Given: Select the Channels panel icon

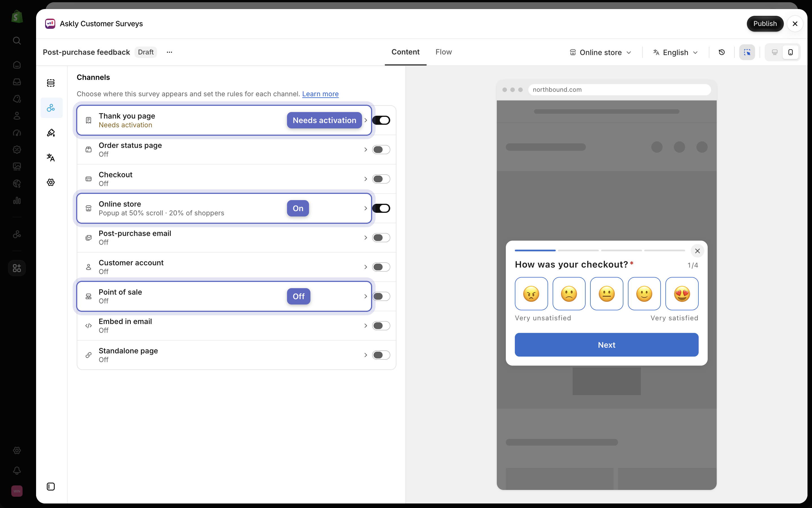Looking at the screenshot, I should coord(51,108).
